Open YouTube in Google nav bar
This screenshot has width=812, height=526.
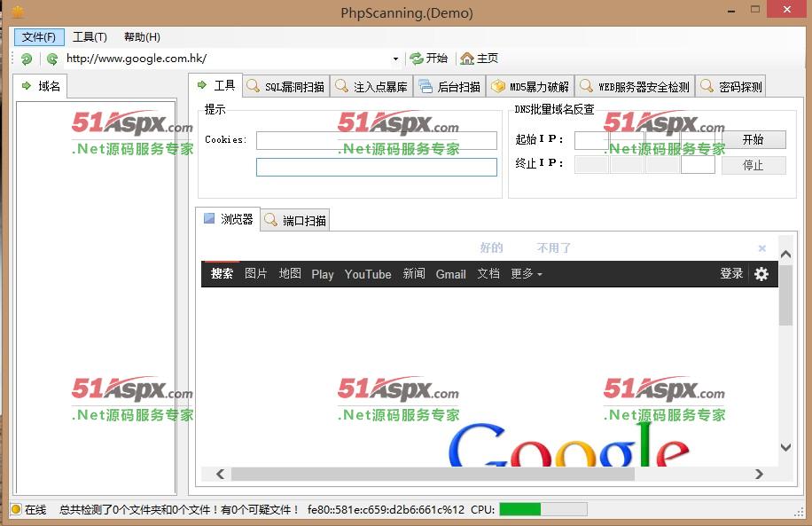coord(368,274)
